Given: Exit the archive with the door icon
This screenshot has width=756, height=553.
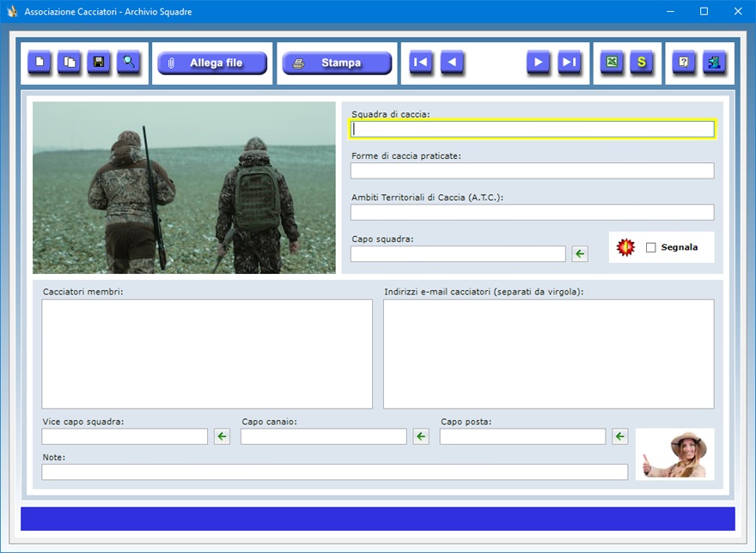Looking at the screenshot, I should (x=715, y=62).
